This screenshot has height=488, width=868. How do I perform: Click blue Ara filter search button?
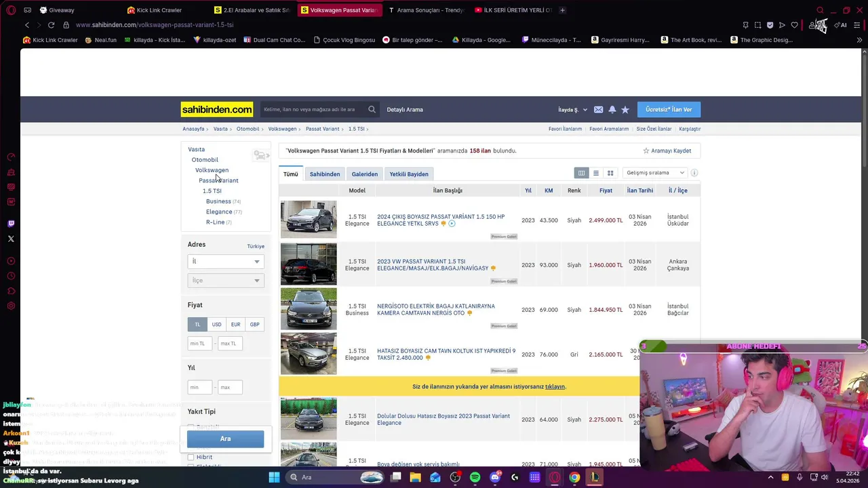[x=225, y=439]
